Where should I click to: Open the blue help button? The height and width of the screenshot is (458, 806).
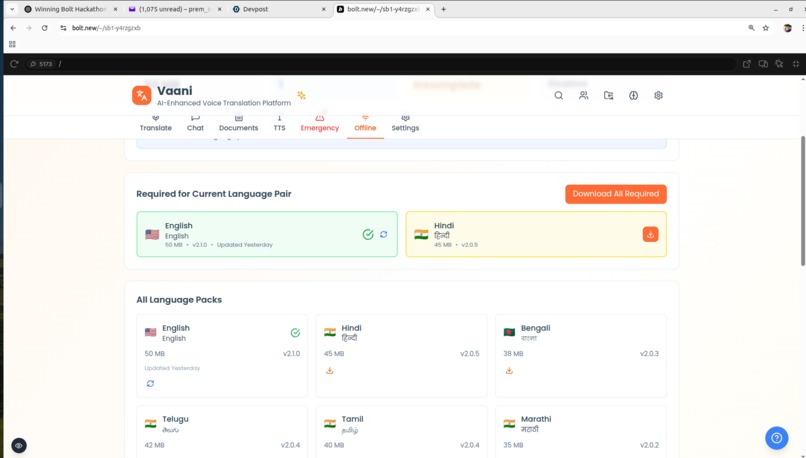pyautogui.click(x=777, y=438)
